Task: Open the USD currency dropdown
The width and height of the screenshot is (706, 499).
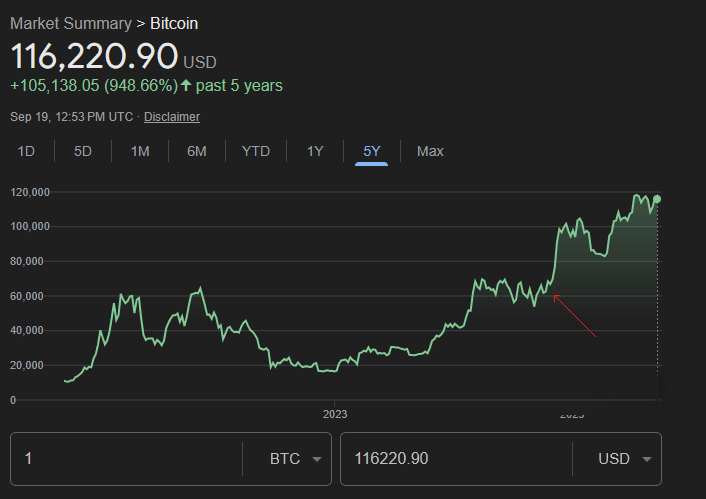Action: 625,459
